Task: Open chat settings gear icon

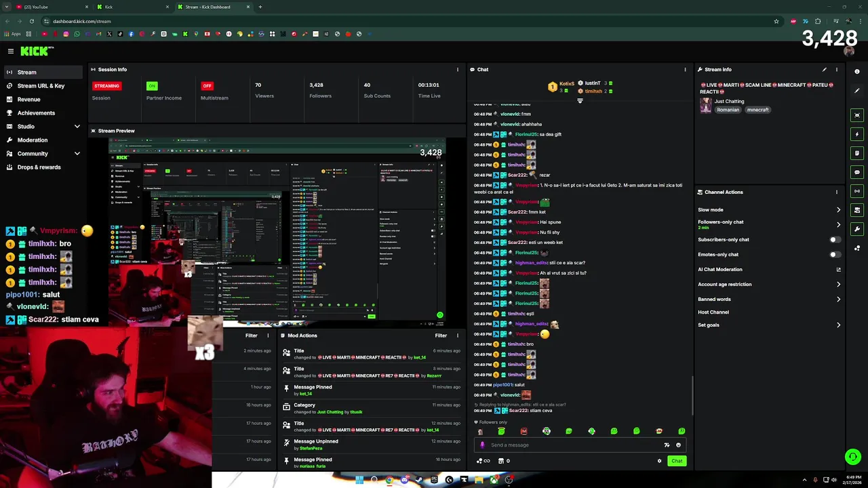Action: point(659,461)
